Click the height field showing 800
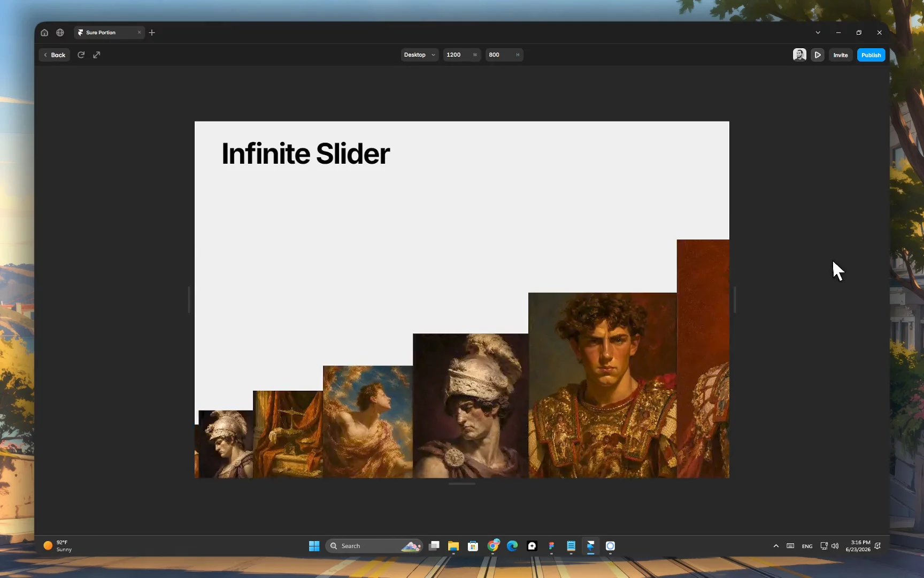924x578 pixels. pyautogui.click(x=504, y=55)
